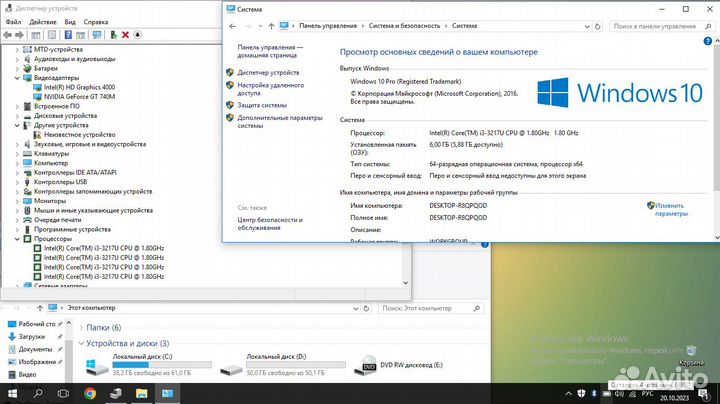
Task: Click the blue question-mark Help toolbar icon
Action: 68,35
